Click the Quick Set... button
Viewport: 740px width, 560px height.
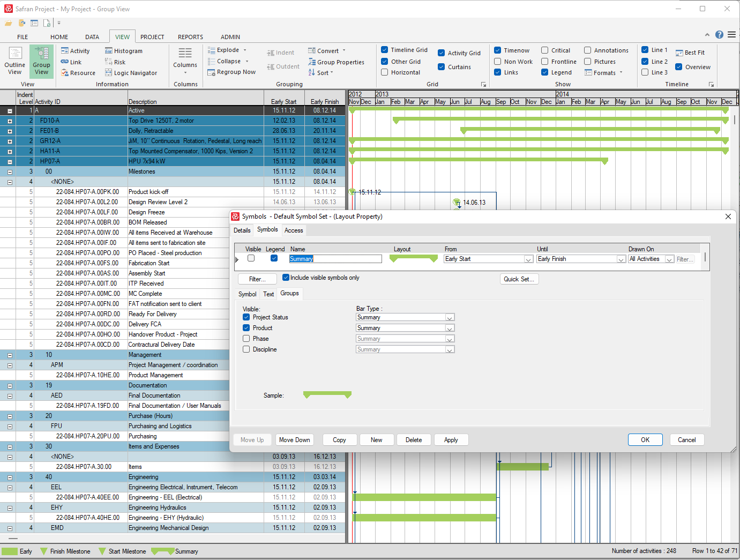coord(519,279)
